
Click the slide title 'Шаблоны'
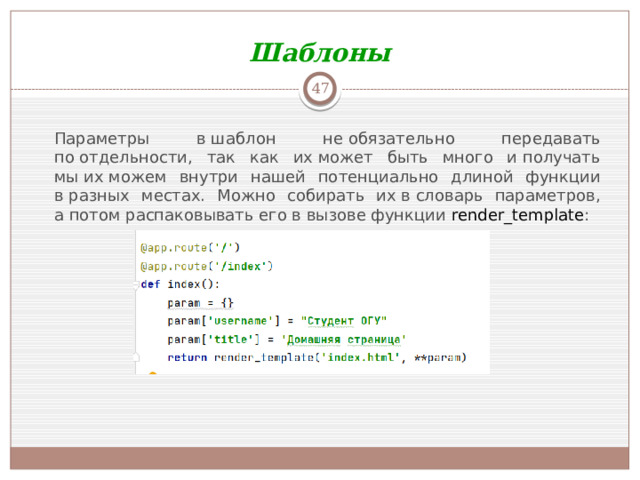(x=321, y=53)
